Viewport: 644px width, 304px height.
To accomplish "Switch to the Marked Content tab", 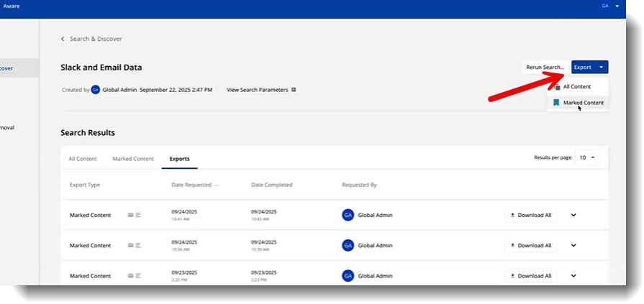I will point(133,159).
